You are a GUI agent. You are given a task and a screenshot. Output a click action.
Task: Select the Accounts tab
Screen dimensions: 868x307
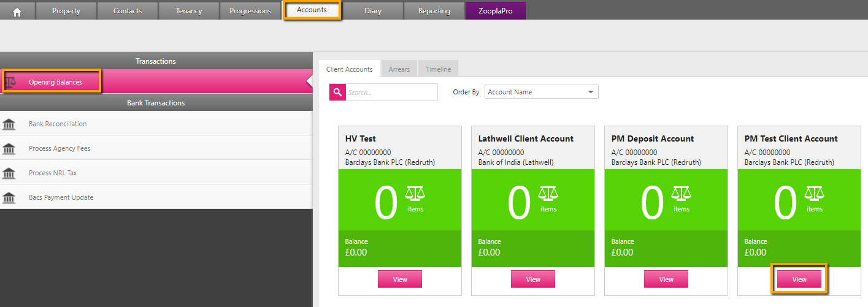point(312,10)
